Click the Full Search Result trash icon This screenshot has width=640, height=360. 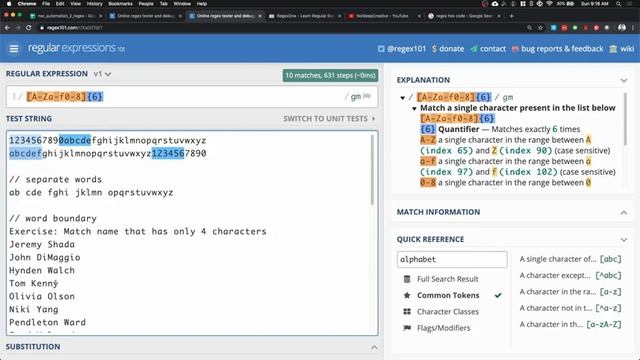[x=407, y=279]
